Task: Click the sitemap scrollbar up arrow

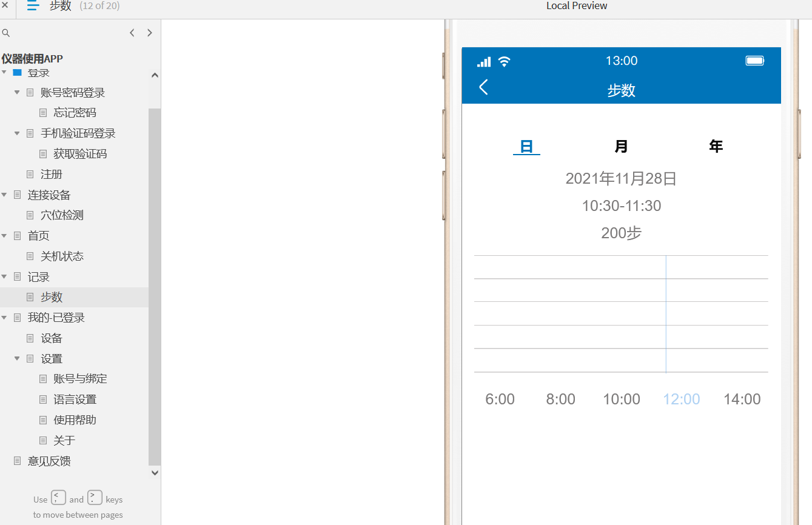Action: [x=155, y=75]
